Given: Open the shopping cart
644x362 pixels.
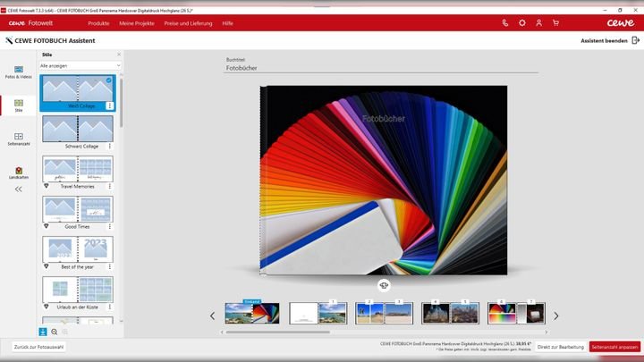Looking at the screenshot, I should click(555, 22).
